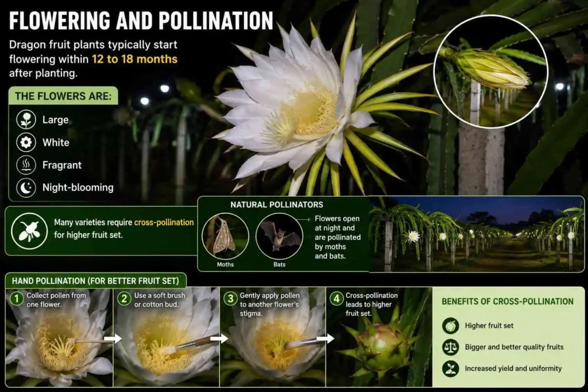
Task: Click 'Use a soft brush or cotton bud.' text
Action: coord(160,300)
